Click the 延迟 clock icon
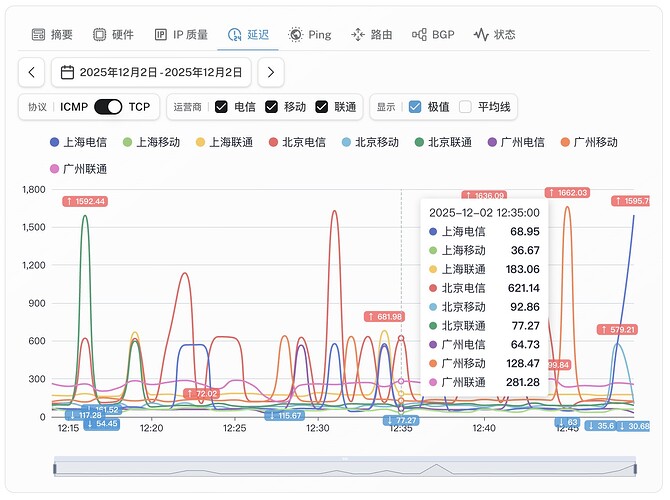 click(235, 35)
